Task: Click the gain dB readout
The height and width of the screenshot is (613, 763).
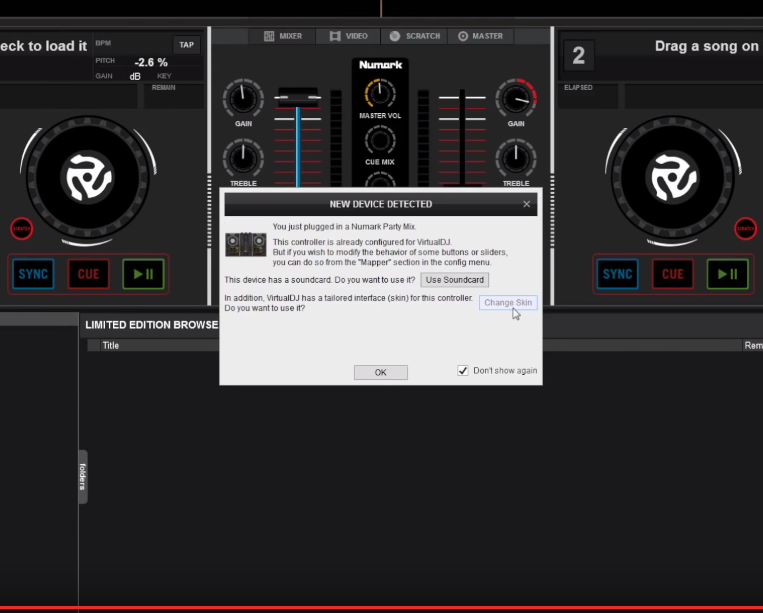Action: [135, 76]
